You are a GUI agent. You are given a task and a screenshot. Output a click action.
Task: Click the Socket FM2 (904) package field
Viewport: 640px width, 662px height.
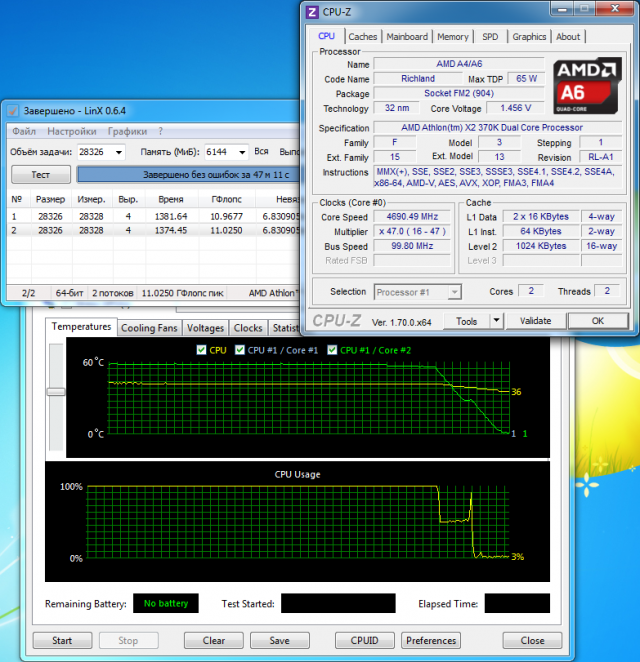pos(459,93)
